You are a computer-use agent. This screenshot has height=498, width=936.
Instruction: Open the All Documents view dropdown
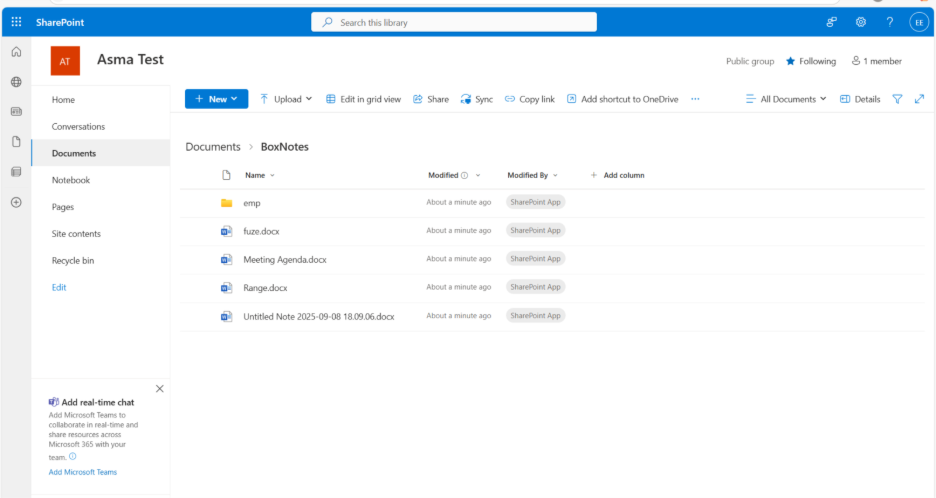[x=786, y=99]
